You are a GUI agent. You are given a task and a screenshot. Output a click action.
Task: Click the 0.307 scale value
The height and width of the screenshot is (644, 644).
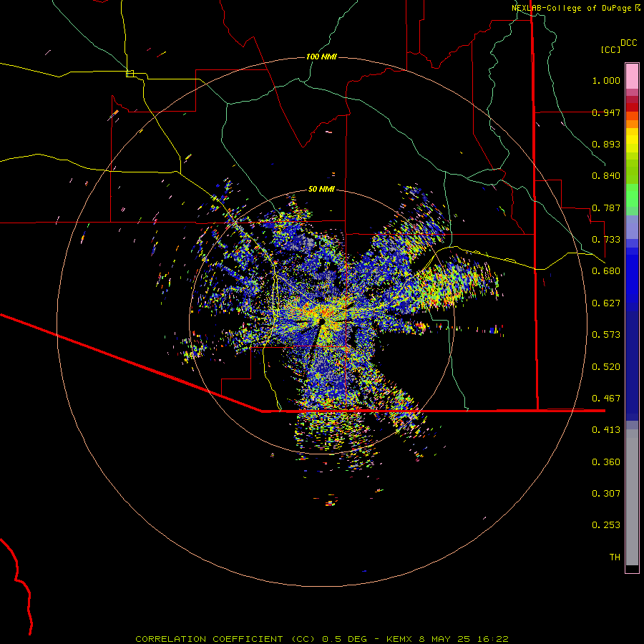(x=606, y=494)
